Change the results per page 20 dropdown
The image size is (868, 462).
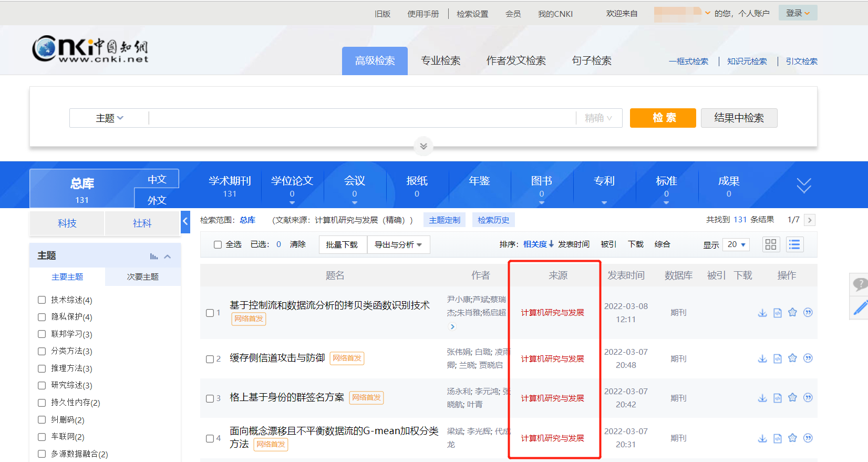[736, 244]
